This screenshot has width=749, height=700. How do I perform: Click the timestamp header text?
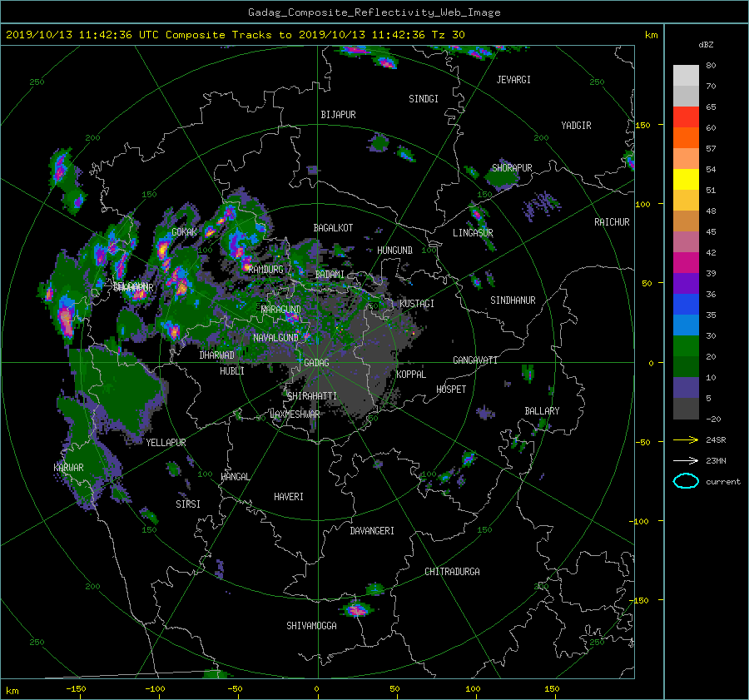point(235,35)
